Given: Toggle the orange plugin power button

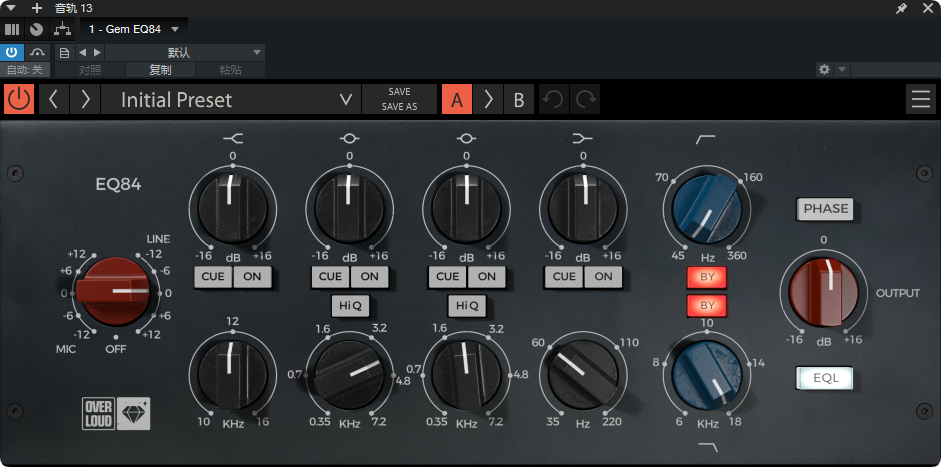Looking at the screenshot, I should pos(19,99).
